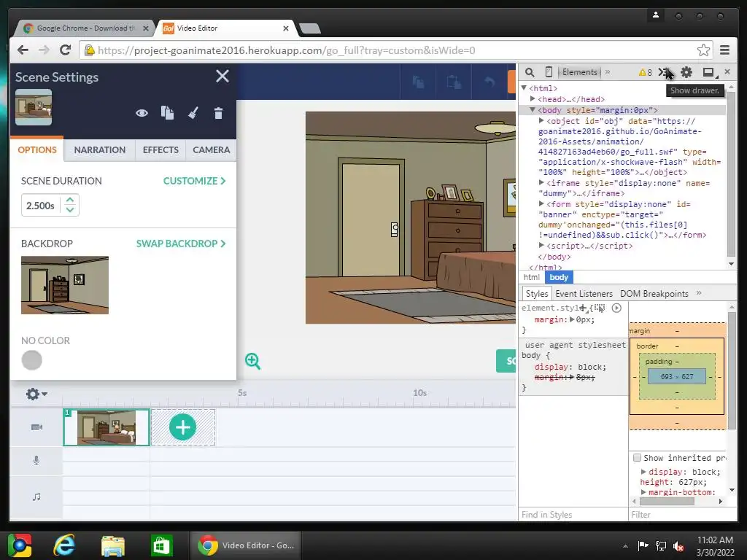Click new style rule plus icon
The width and height of the screenshot is (747, 560).
pos(583,308)
